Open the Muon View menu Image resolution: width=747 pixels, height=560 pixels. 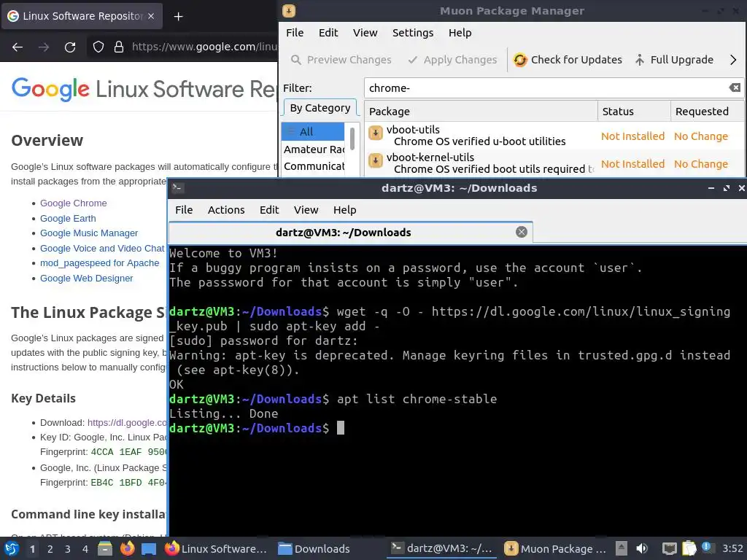click(x=365, y=32)
